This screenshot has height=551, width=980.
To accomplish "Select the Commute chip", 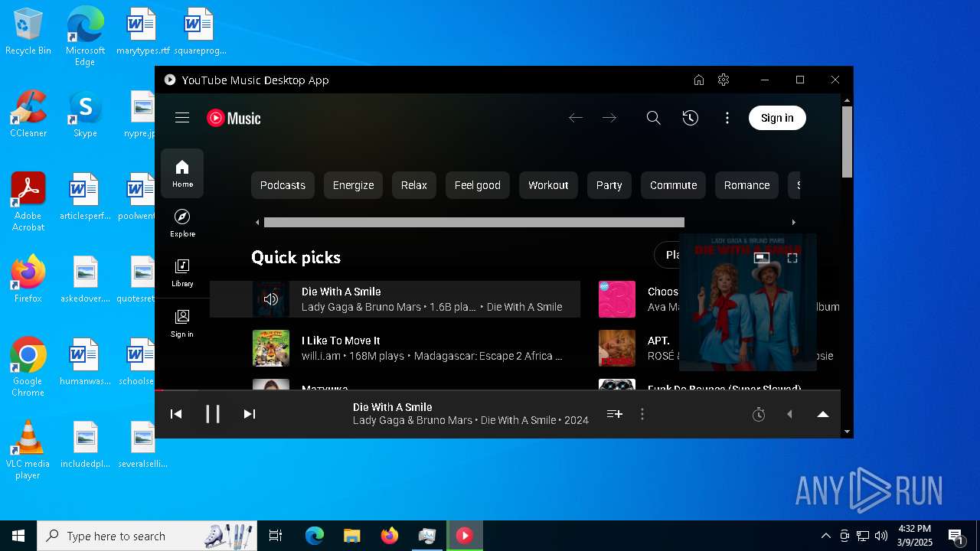I will [674, 185].
